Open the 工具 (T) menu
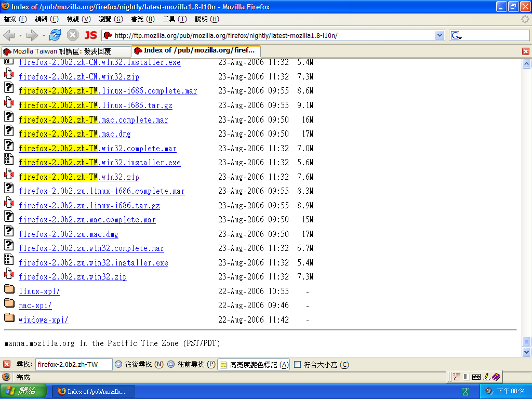Image resolution: width=532 pixels, height=399 pixels. point(175,19)
